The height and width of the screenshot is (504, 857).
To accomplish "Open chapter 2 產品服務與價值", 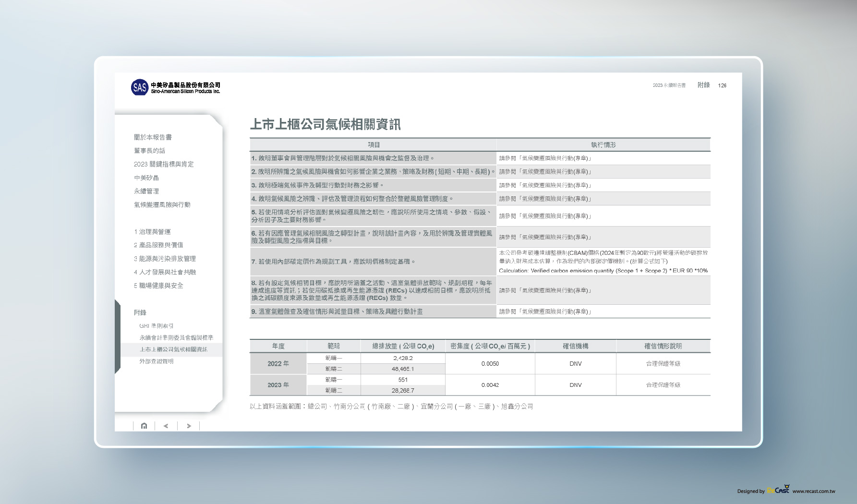I will click(158, 245).
